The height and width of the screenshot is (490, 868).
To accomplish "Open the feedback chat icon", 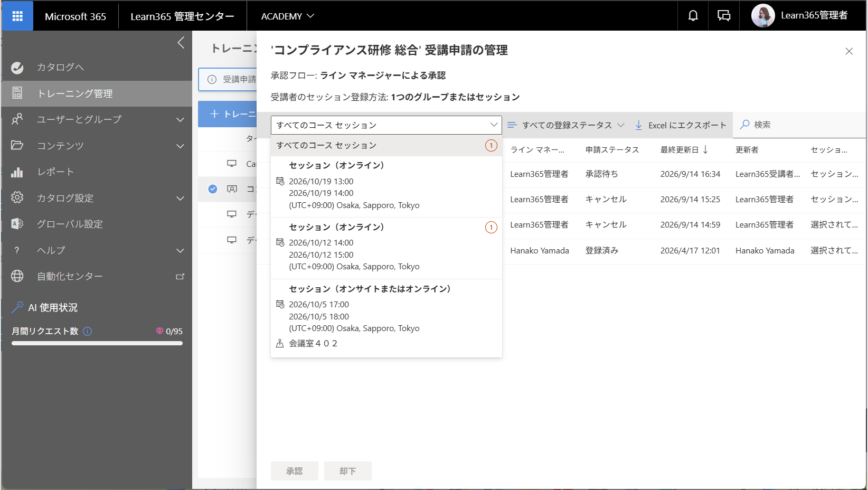I will pos(724,16).
